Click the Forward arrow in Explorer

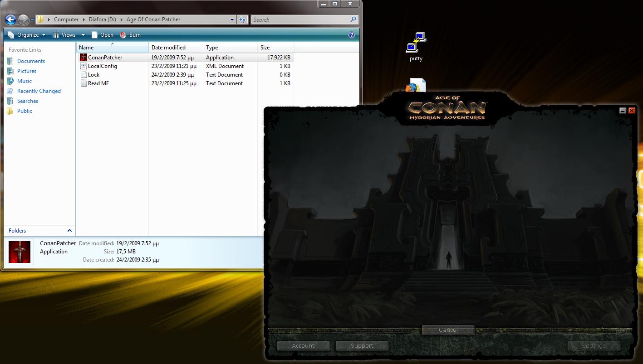pyautogui.click(x=23, y=19)
